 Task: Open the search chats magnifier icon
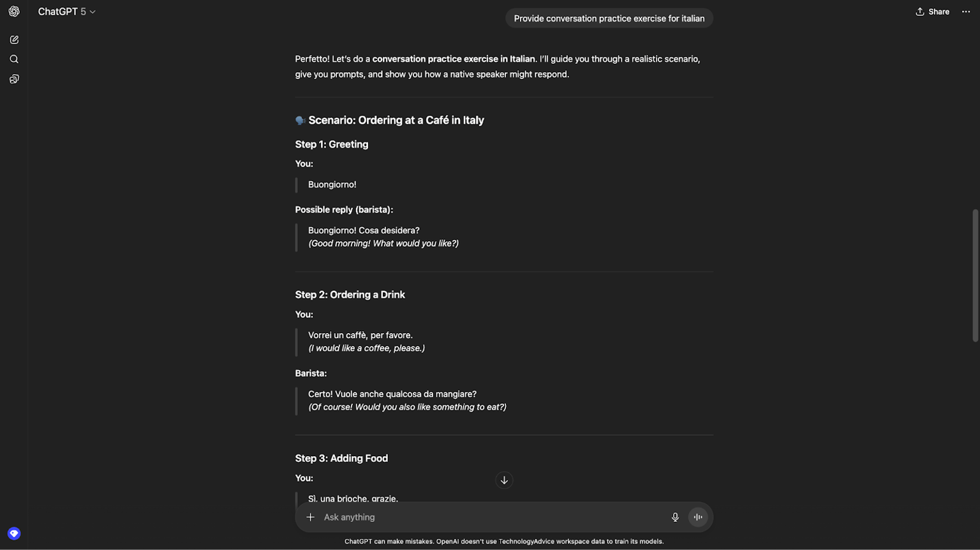click(x=14, y=59)
